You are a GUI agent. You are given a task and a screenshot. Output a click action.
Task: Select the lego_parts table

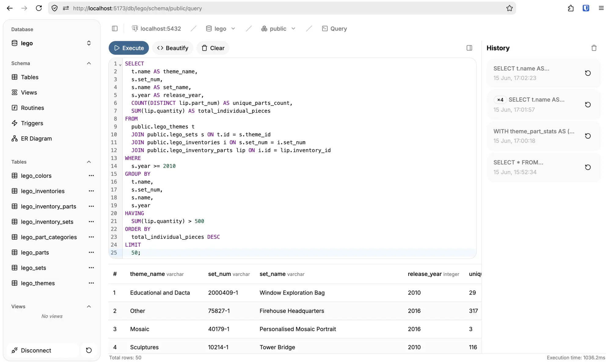[35, 253]
